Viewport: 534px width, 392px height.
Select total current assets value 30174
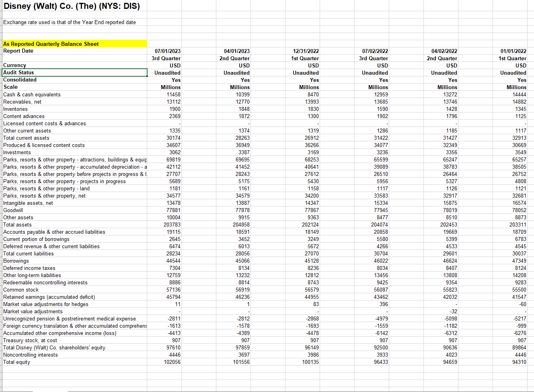174,138
